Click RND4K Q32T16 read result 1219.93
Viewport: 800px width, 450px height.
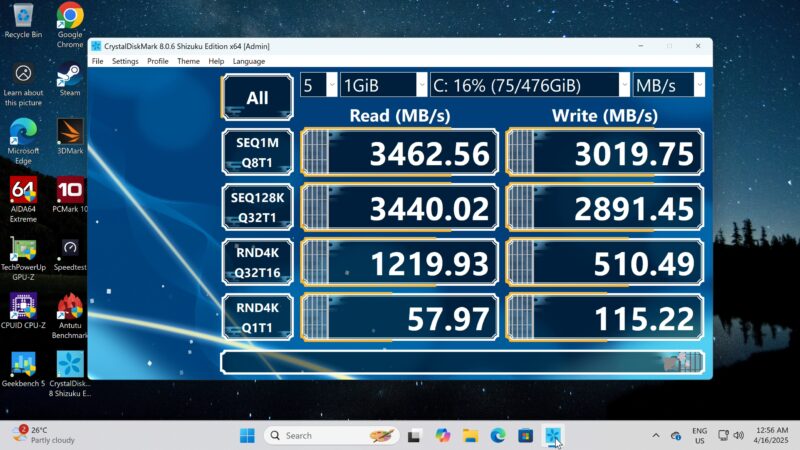coord(399,262)
